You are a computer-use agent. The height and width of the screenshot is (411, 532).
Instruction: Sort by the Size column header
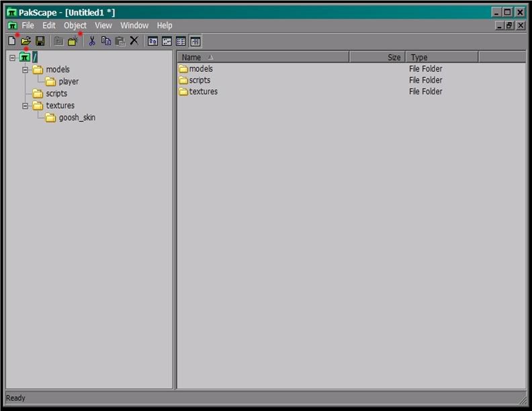[377, 57]
